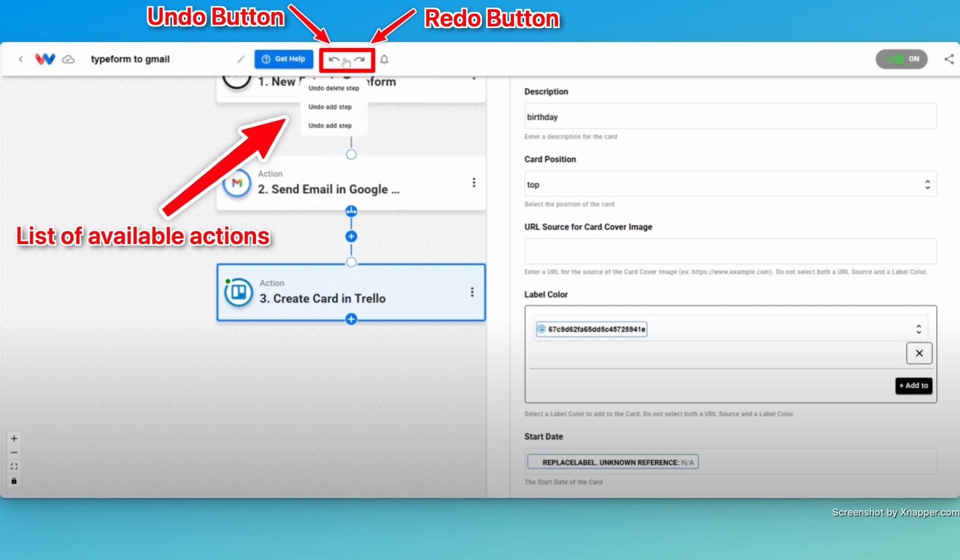Open notifications via the bell icon
Screen dimensions: 960x560
pos(384,59)
